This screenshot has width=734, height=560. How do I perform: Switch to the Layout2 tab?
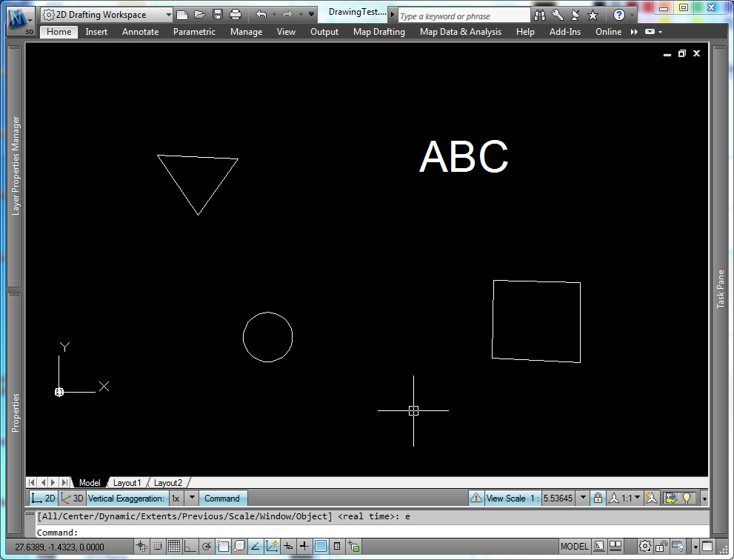pyautogui.click(x=167, y=483)
